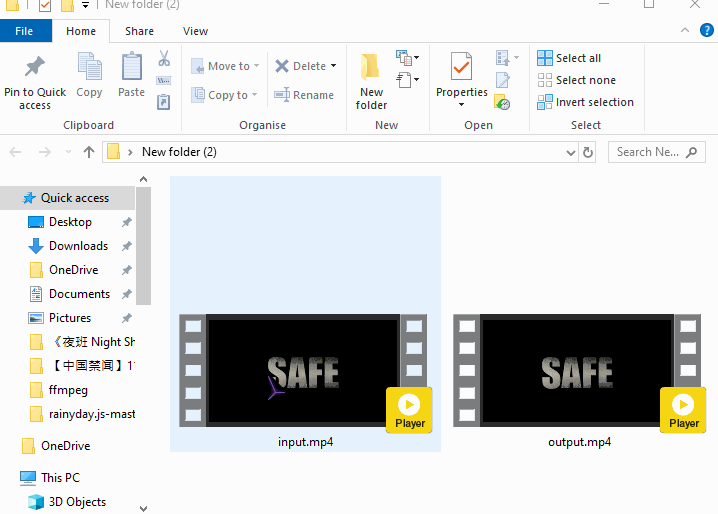Click the New folder quick access toolbar icon

[x=67, y=5]
